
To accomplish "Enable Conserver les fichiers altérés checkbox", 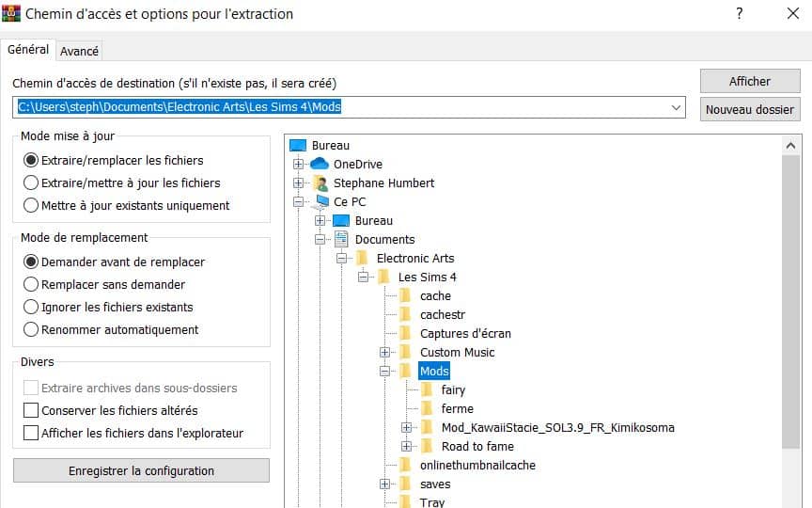I will click(31, 410).
